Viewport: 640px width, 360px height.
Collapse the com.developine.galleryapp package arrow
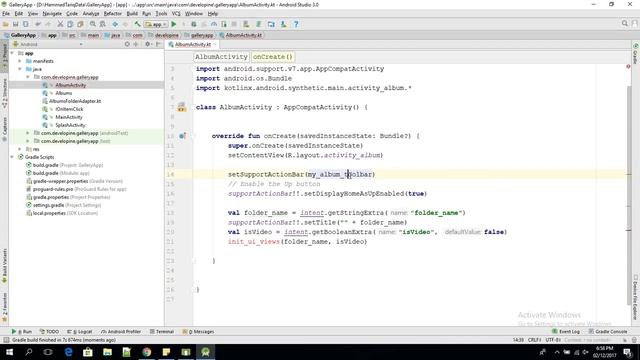28,77
